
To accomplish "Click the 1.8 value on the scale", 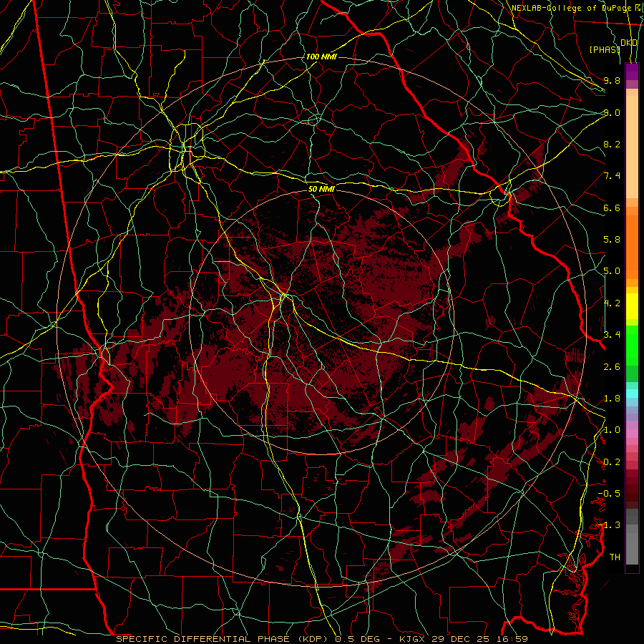I will pyautogui.click(x=612, y=399).
